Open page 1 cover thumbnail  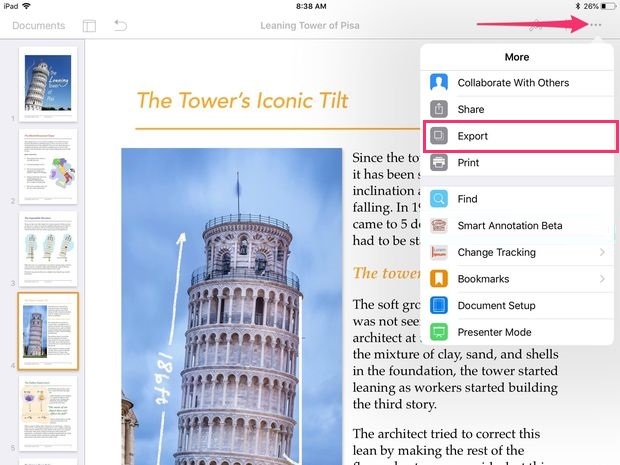click(x=48, y=84)
